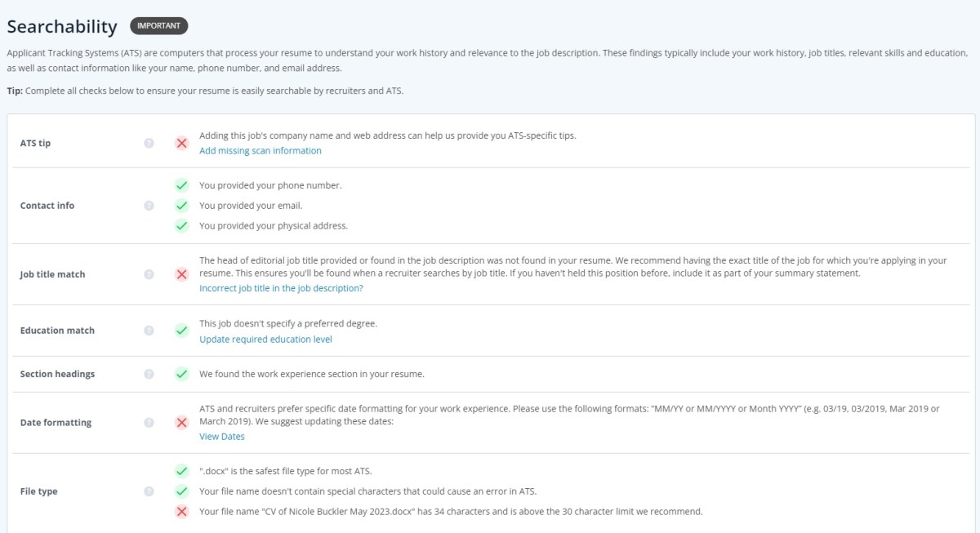Click green check beside phone number provided
Image resolution: width=980 pixels, height=533 pixels.
(x=182, y=185)
